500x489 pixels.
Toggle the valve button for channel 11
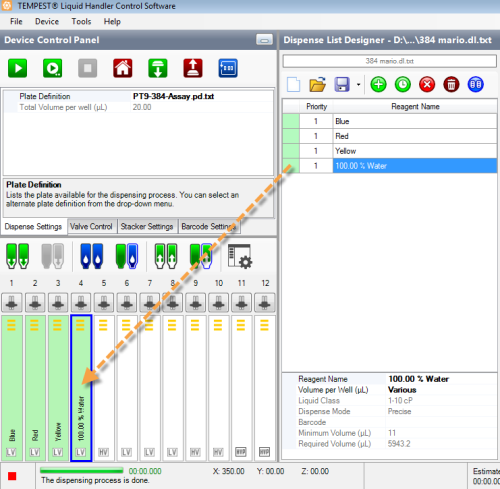click(x=242, y=303)
